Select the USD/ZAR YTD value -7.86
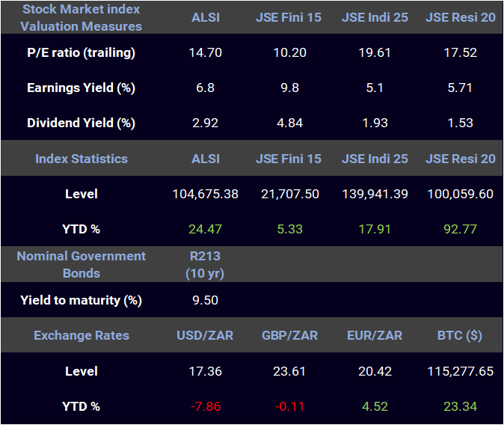 (x=205, y=406)
